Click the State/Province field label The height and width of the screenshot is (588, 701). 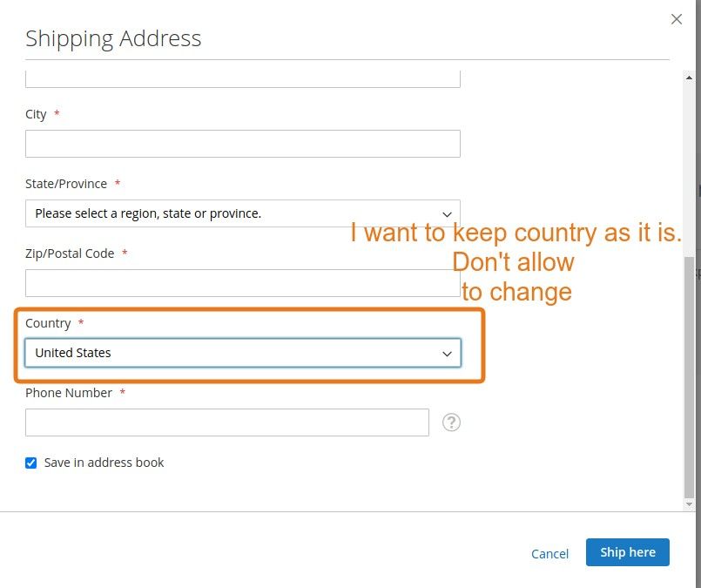click(66, 184)
